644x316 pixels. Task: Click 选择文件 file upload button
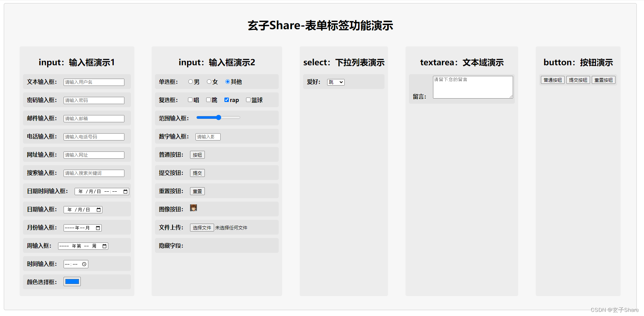click(202, 228)
